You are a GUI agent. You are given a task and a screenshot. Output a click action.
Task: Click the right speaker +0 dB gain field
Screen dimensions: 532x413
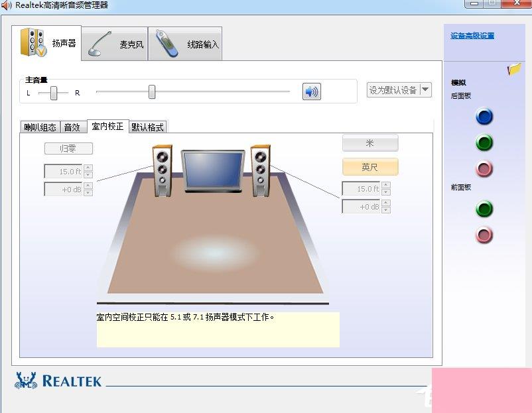(361, 207)
